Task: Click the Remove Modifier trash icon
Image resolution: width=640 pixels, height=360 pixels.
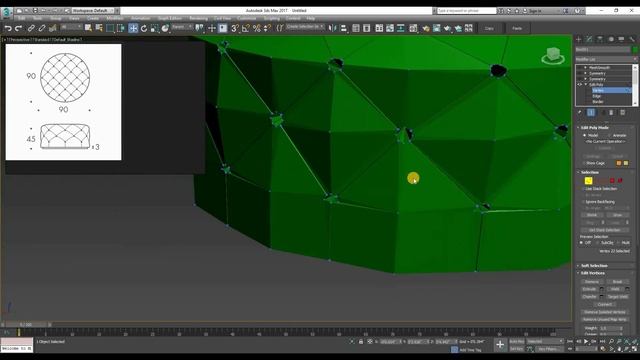Action: point(611,113)
